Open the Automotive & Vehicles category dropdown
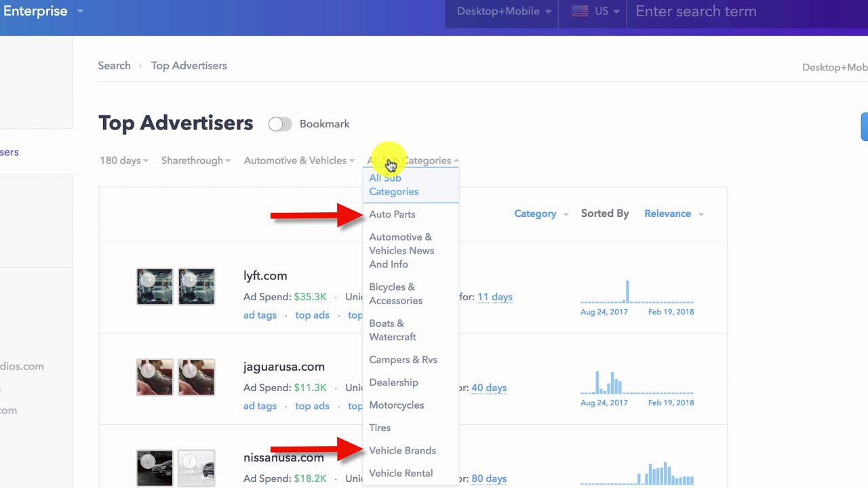868x488 pixels. [x=299, y=161]
